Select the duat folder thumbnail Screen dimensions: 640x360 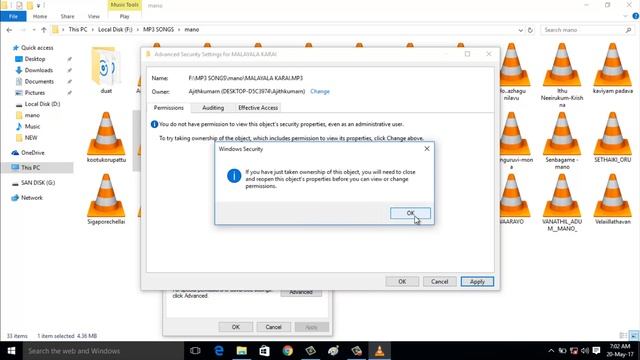[x=106, y=69]
